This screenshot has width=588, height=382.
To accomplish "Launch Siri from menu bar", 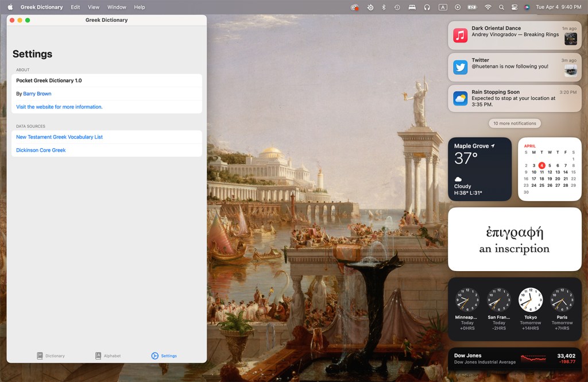I will pos(527,7).
